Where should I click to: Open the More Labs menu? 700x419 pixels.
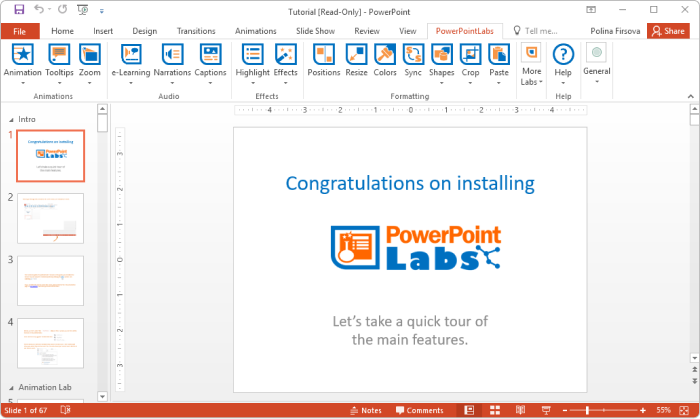pyautogui.click(x=531, y=65)
